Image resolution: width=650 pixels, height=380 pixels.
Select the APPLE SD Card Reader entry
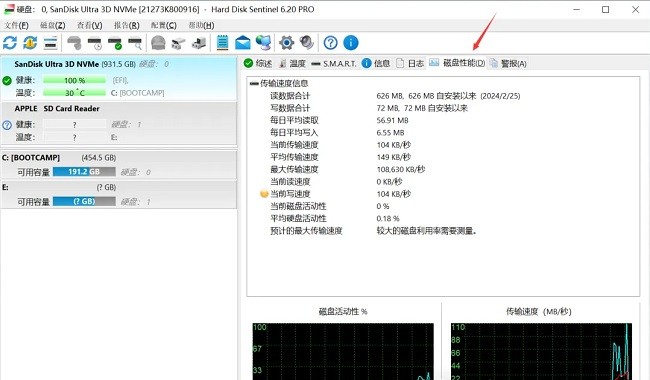point(119,123)
